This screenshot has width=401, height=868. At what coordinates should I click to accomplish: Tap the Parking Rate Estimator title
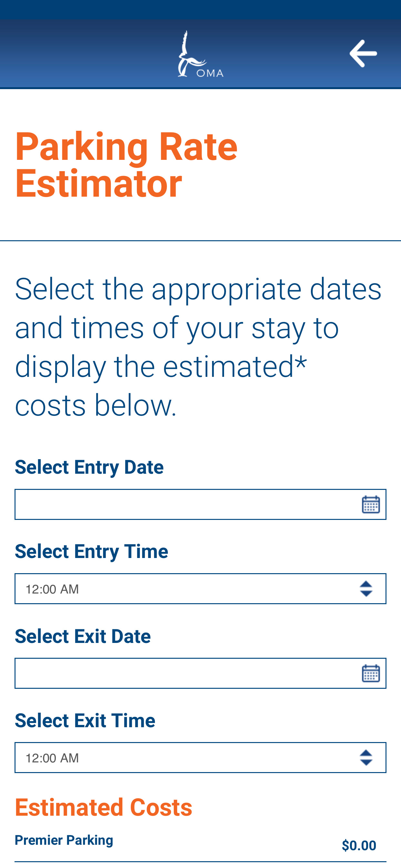tap(126, 165)
